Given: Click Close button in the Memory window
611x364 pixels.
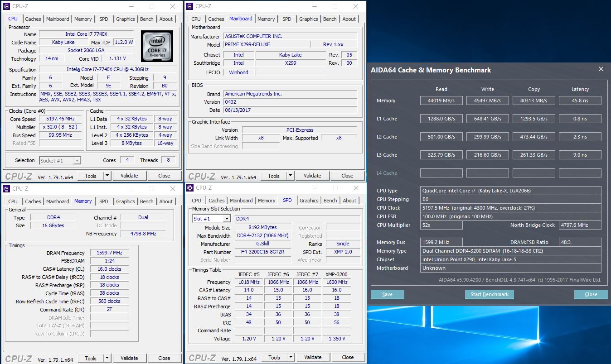Looking at the screenshot, I should pos(164,358).
